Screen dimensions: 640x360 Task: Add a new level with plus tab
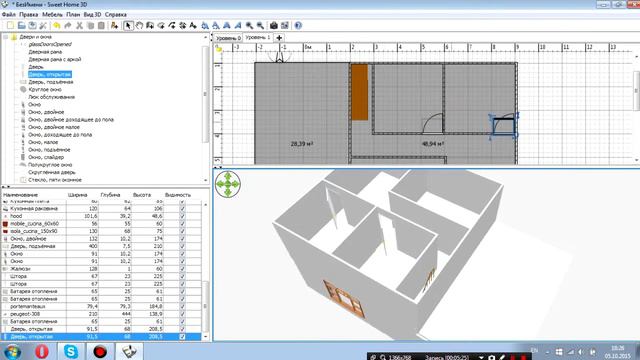[x=279, y=38]
